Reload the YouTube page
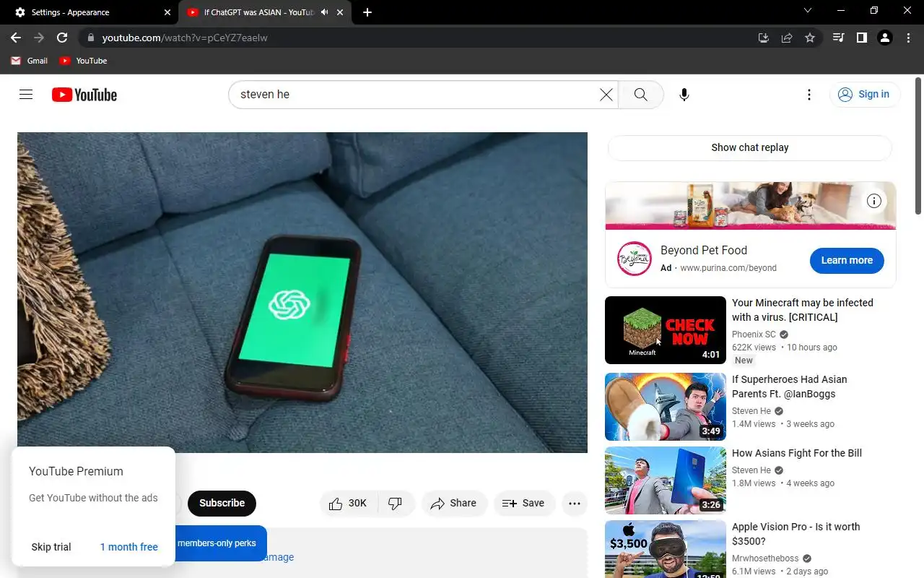 pos(62,38)
